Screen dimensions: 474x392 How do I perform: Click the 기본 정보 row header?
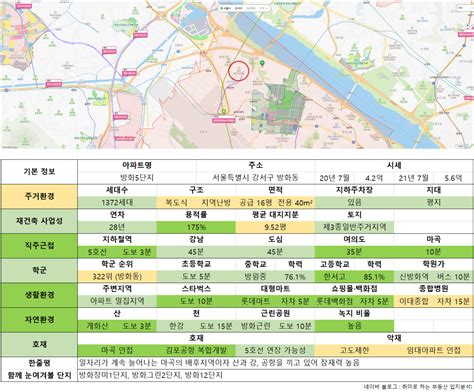39,172
